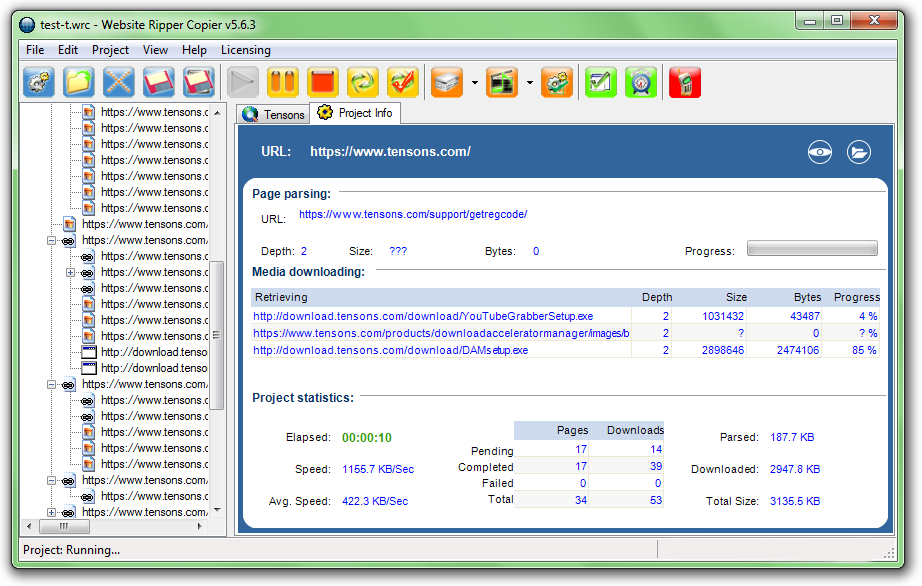Click the DAMsetup.exe download link

(x=390, y=350)
